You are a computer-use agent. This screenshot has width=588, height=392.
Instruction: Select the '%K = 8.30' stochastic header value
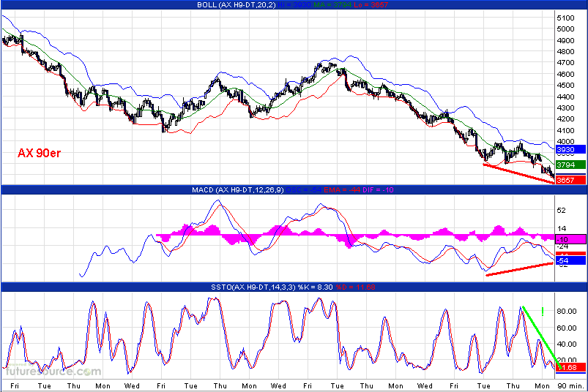[x=315, y=287]
